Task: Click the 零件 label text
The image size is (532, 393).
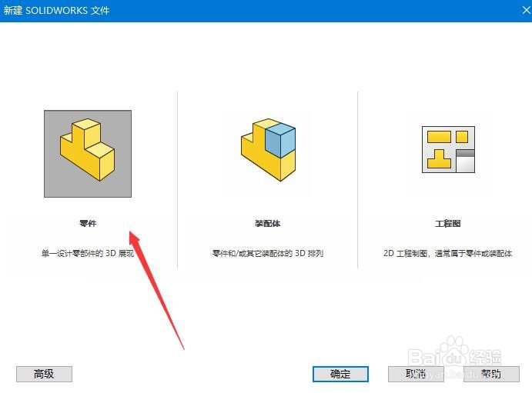Action: 88,223
